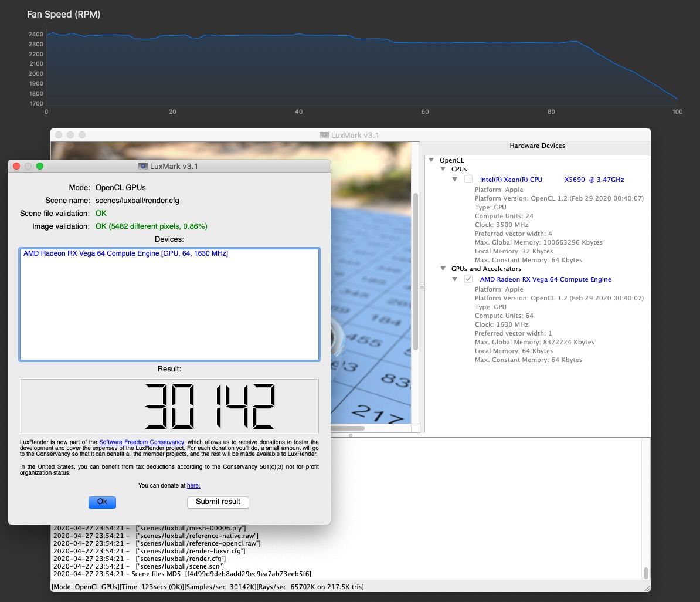Click the 'Local Memory: 32 Kbytes' row

pyautogui.click(x=514, y=251)
